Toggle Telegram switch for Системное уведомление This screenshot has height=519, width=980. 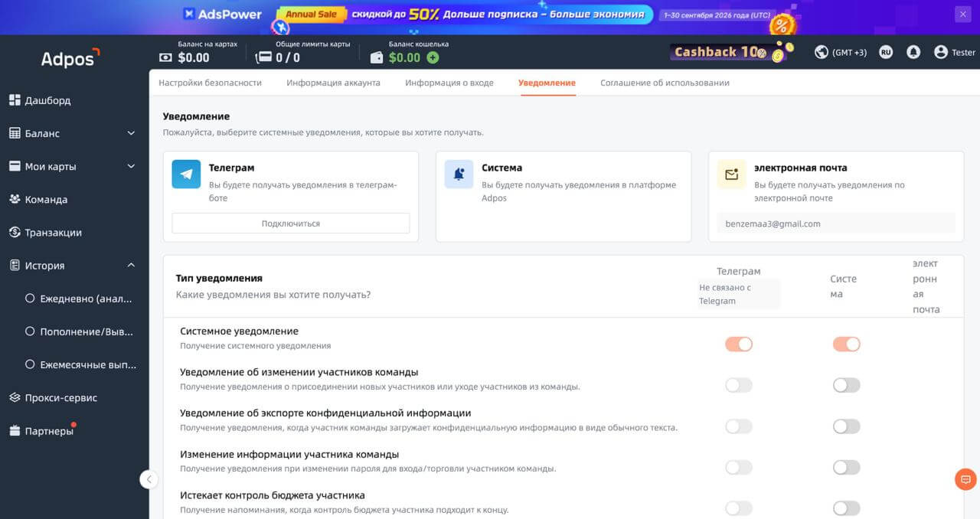tap(739, 344)
